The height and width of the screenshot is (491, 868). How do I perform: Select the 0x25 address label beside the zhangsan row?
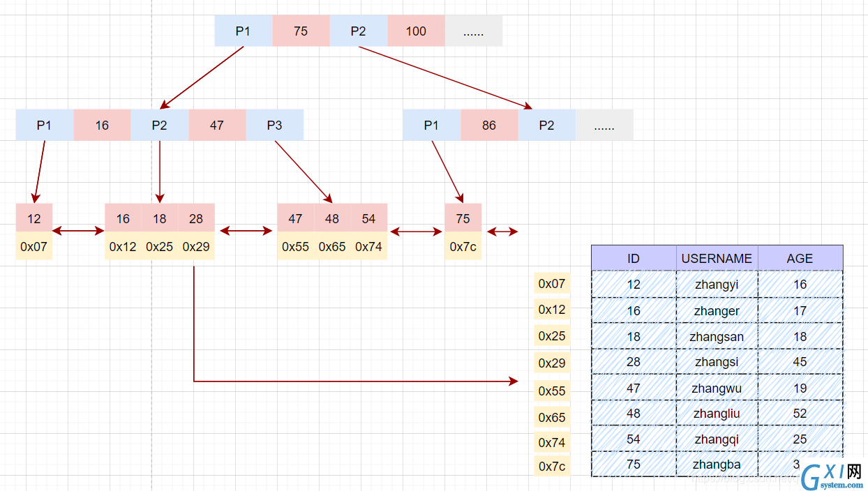click(x=552, y=335)
